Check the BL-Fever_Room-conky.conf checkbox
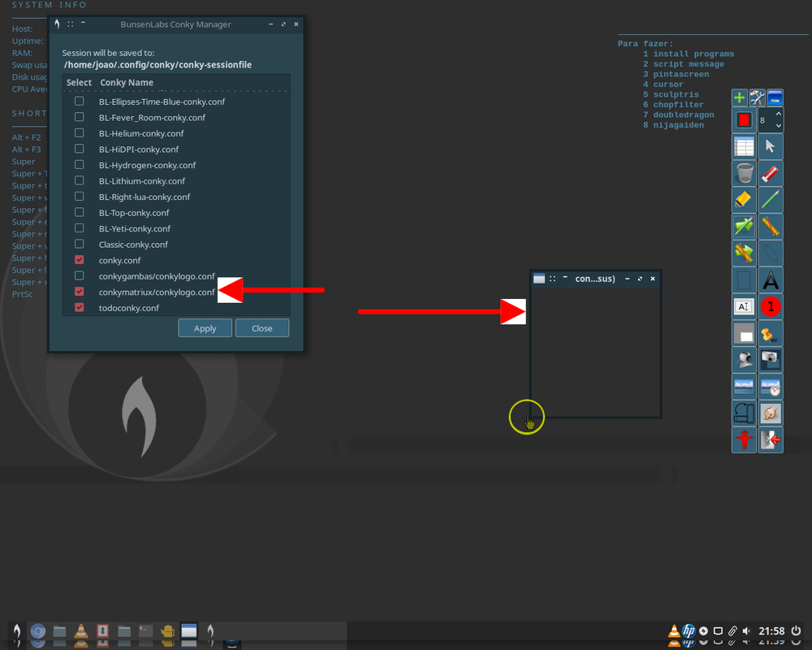Viewport: 812px width, 650px height. pos(80,117)
